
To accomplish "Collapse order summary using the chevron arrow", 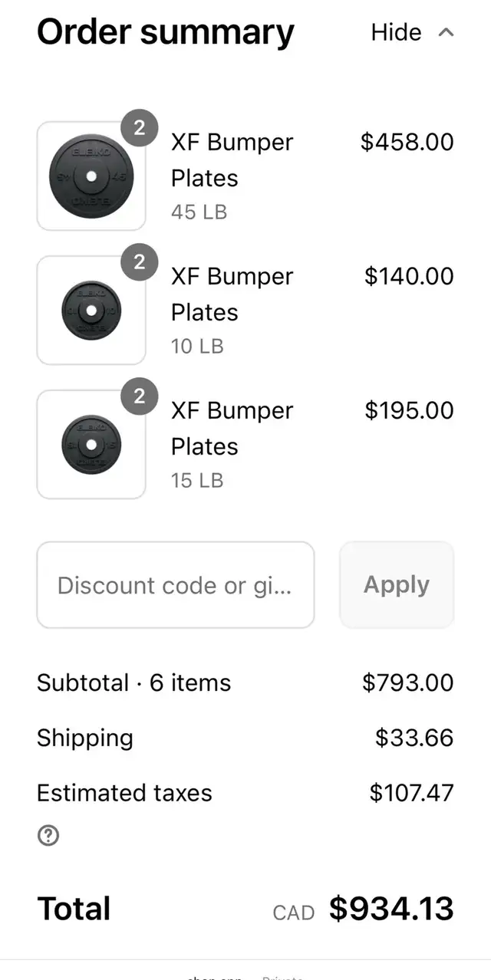I will pos(446,32).
